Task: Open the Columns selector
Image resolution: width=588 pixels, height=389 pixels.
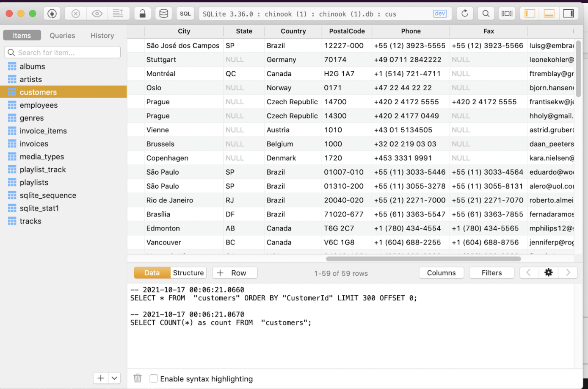Action: click(441, 272)
